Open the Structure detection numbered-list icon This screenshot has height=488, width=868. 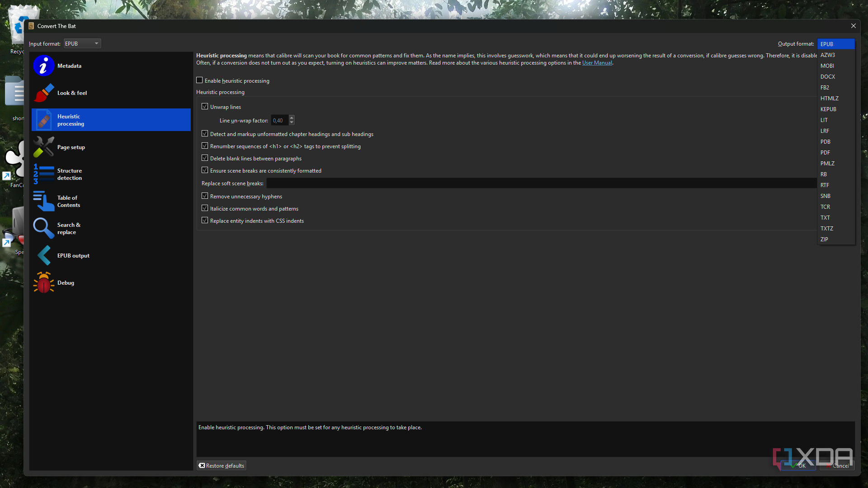[x=43, y=174]
